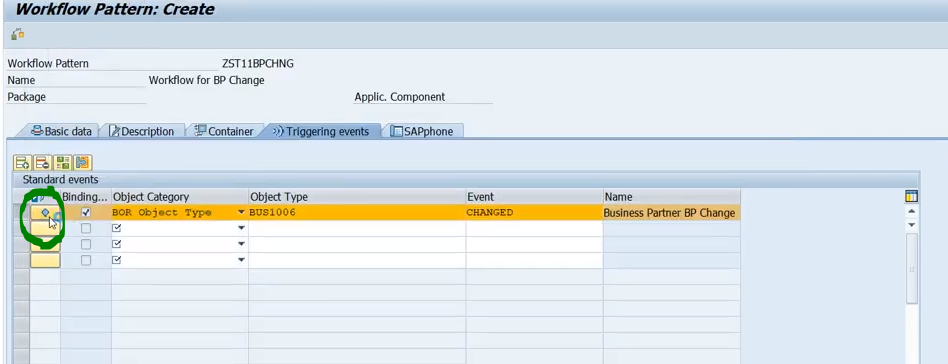Click the event activation button in the BUS1006 row
The image size is (948, 364).
tap(45, 213)
